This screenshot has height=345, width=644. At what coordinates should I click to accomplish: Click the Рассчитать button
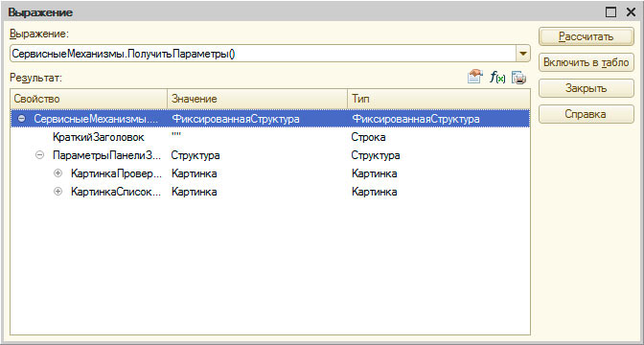[x=586, y=36]
